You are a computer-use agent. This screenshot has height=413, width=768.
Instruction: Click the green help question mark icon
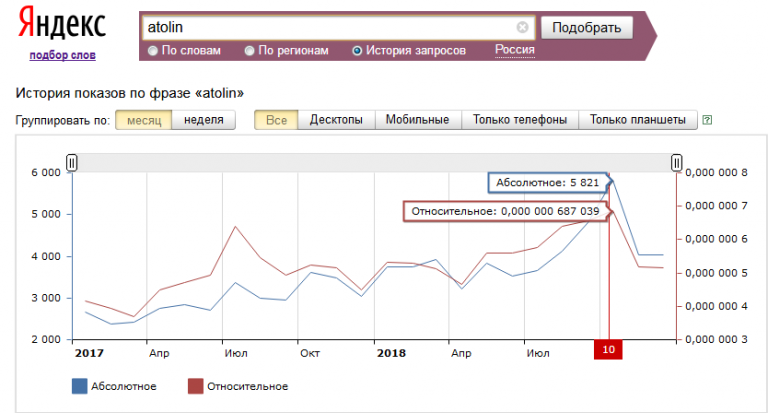(707, 120)
